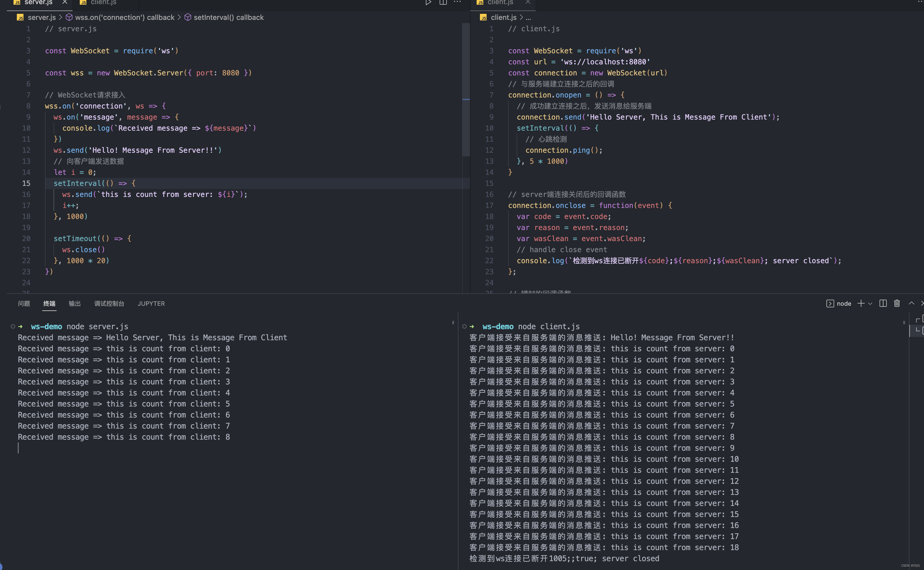The image size is (924, 570).
Task: Click client.js breadcrumb in right editor
Action: (504, 17)
